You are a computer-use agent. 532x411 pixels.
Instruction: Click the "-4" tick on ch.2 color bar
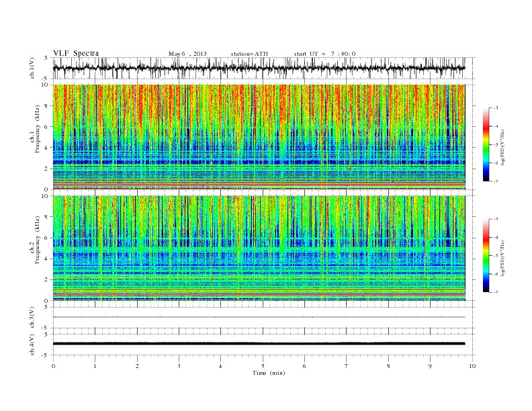coord(495,237)
